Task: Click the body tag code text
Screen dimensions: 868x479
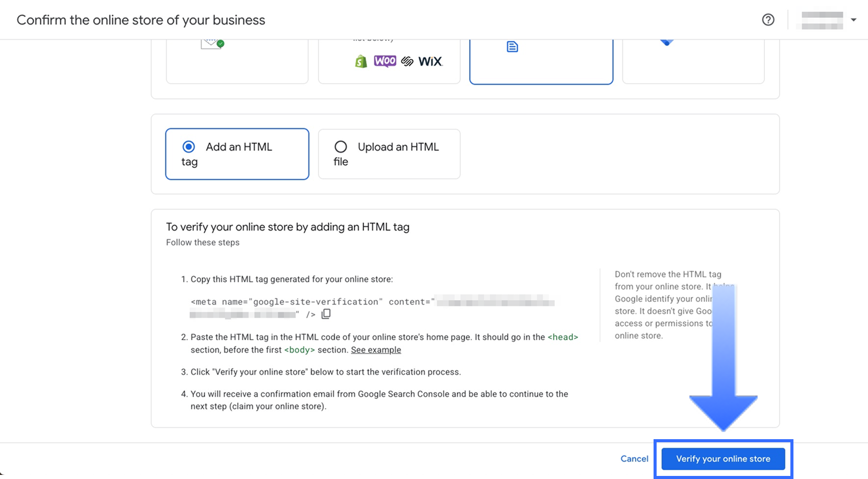Action: tap(299, 350)
